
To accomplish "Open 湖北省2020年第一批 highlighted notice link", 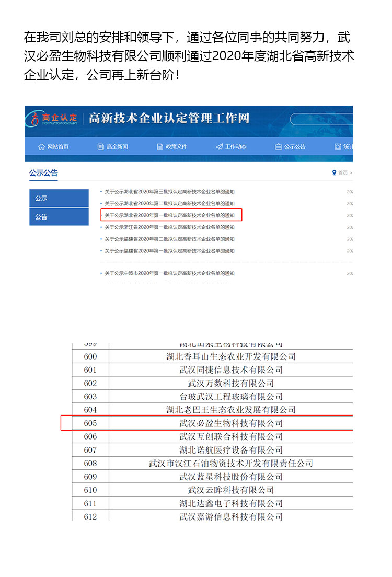I will pyautogui.click(x=169, y=215).
